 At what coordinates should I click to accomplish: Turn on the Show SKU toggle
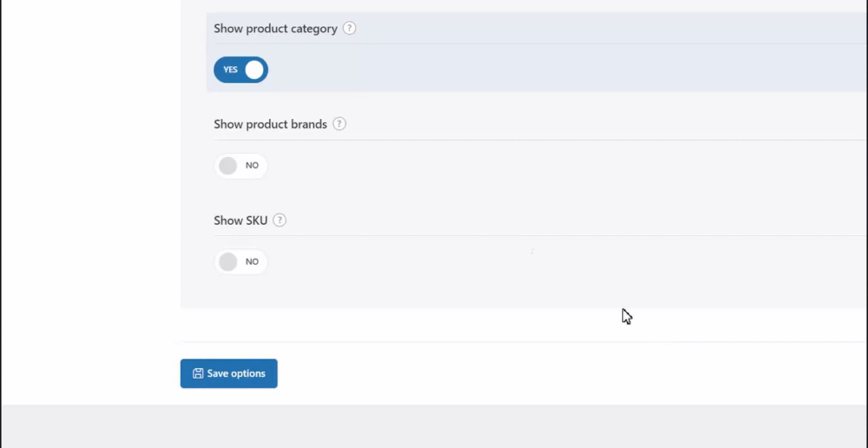240,261
